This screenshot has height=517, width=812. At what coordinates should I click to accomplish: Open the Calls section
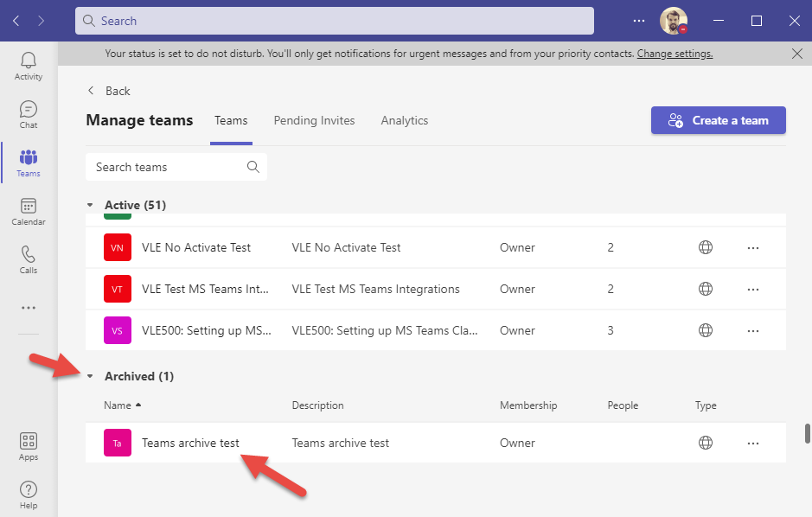point(29,259)
